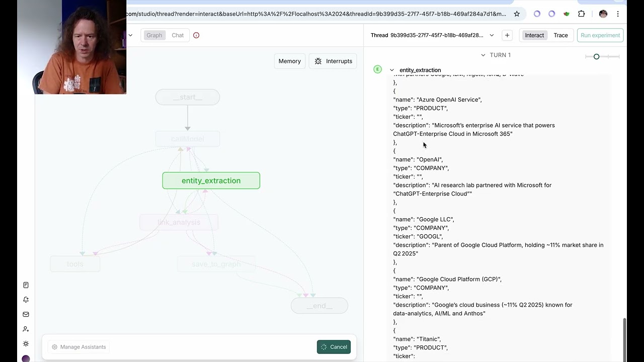Click the second purple ring extension icon
Viewport: 644px width, 362px height.
(551, 14)
